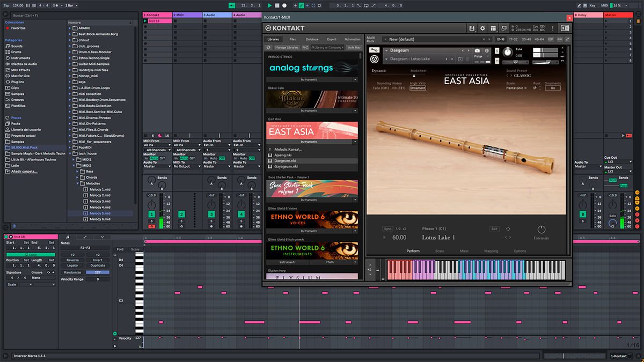The width and height of the screenshot is (644, 362).
Task: Adjust the Intensity knob
Action: tap(541, 229)
